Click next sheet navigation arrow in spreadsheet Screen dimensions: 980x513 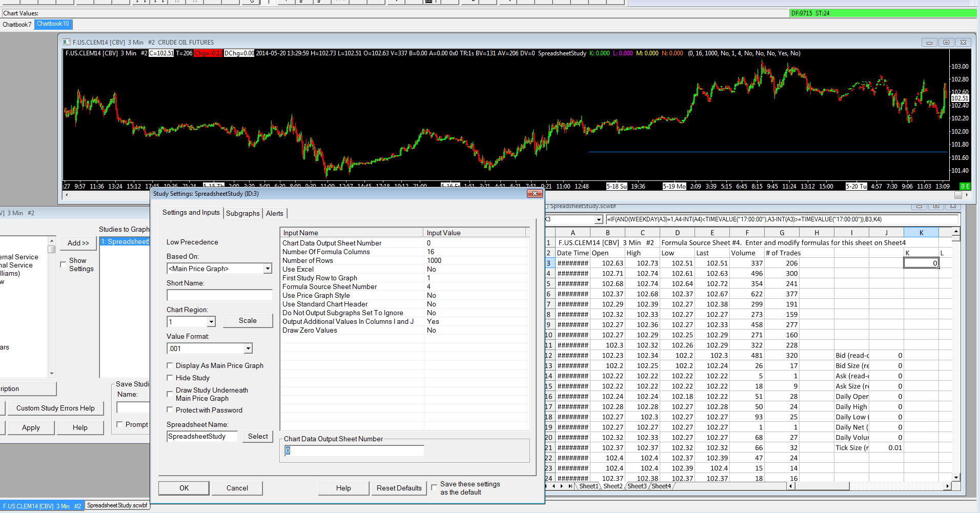[562, 486]
